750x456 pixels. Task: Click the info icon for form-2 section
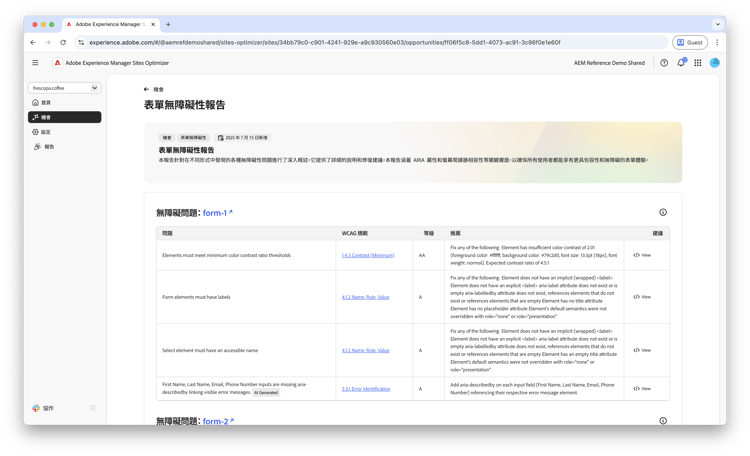pyautogui.click(x=663, y=421)
